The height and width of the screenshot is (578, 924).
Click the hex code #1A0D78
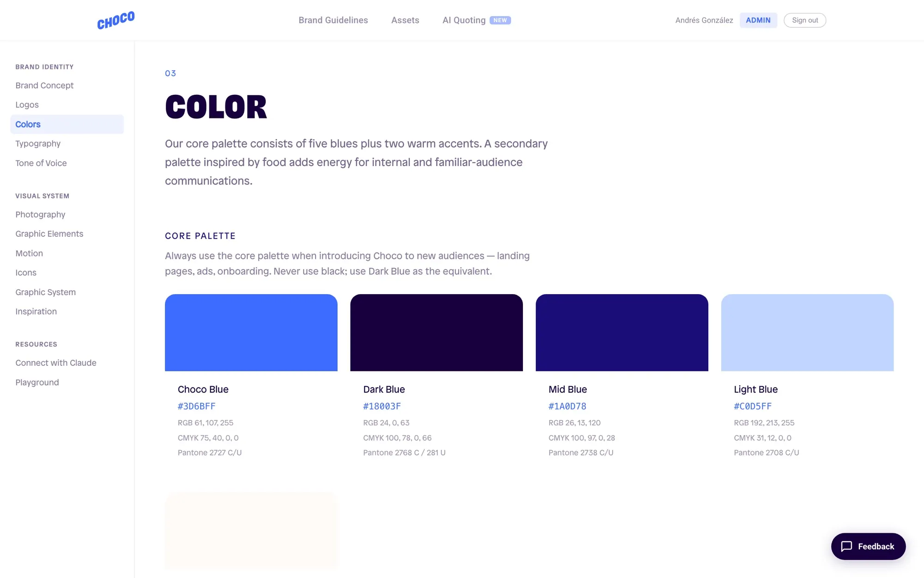pyautogui.click(x=567, y=406)
